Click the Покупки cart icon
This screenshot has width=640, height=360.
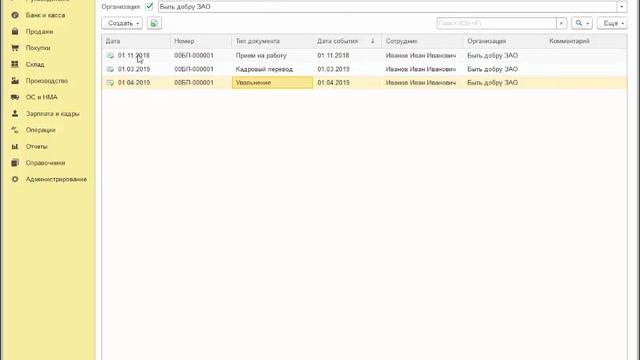point(15,48)
